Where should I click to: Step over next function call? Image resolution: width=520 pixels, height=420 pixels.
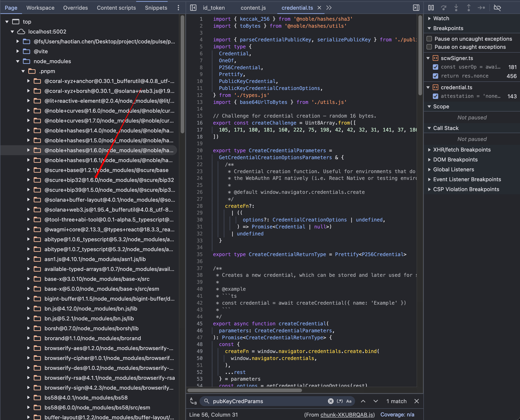tap(444, 8)
